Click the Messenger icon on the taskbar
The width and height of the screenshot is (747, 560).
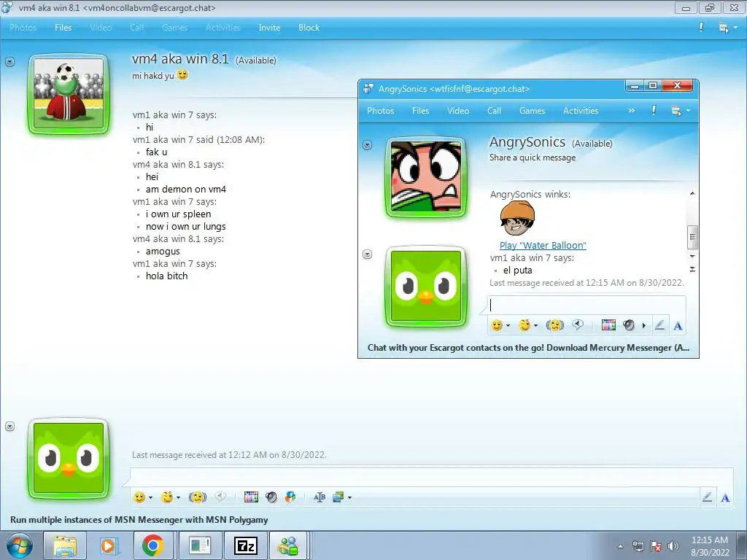tap(288, 545)
